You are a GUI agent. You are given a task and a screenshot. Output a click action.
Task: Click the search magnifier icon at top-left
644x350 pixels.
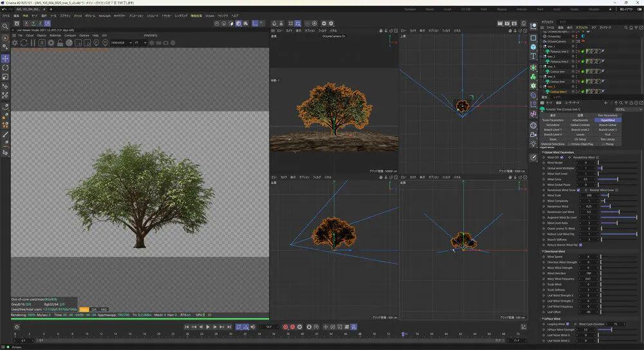pos(5,26)
